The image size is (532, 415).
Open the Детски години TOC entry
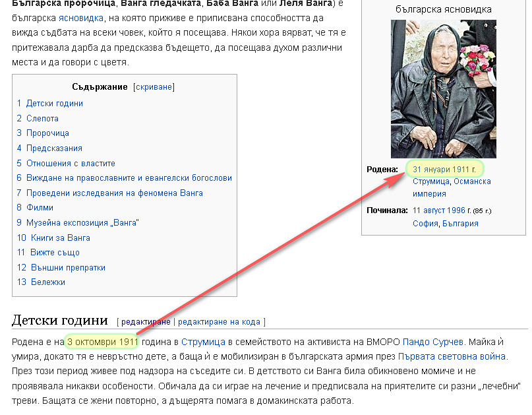tap(52, 103)
